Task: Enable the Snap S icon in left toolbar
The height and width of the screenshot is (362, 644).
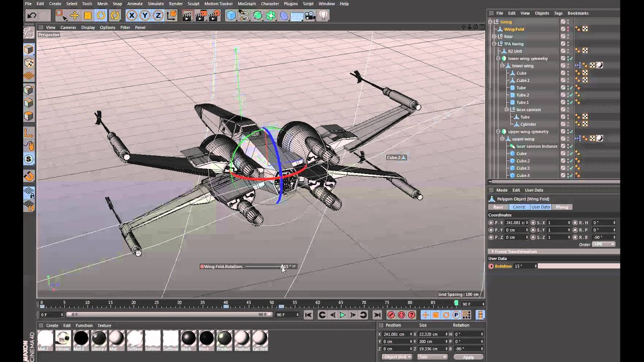Action: click(x=29, y=159)
